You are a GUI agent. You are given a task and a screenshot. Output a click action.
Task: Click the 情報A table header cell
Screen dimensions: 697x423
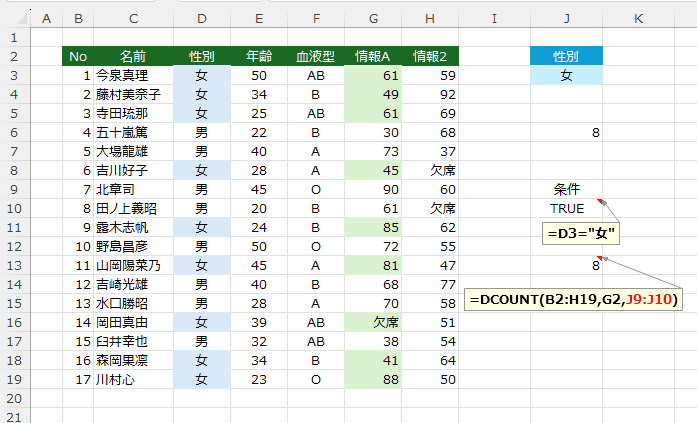pos(374,56)
